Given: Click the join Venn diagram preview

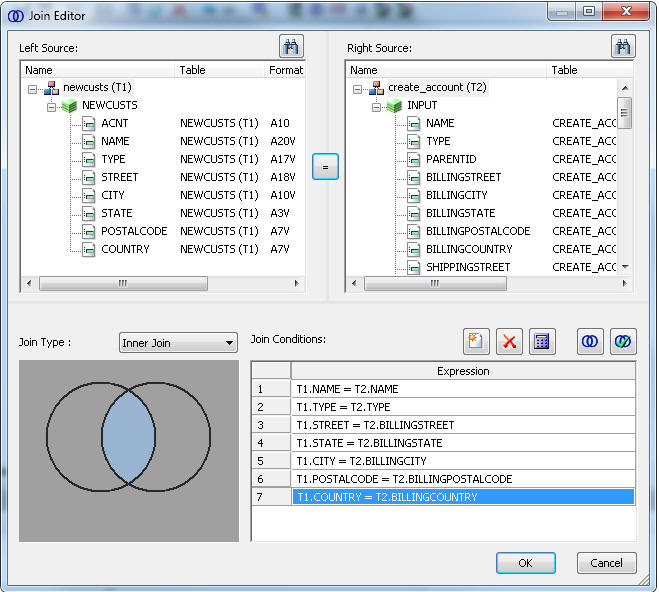Looking at the screenshot, I should click(x=129, y=451).
